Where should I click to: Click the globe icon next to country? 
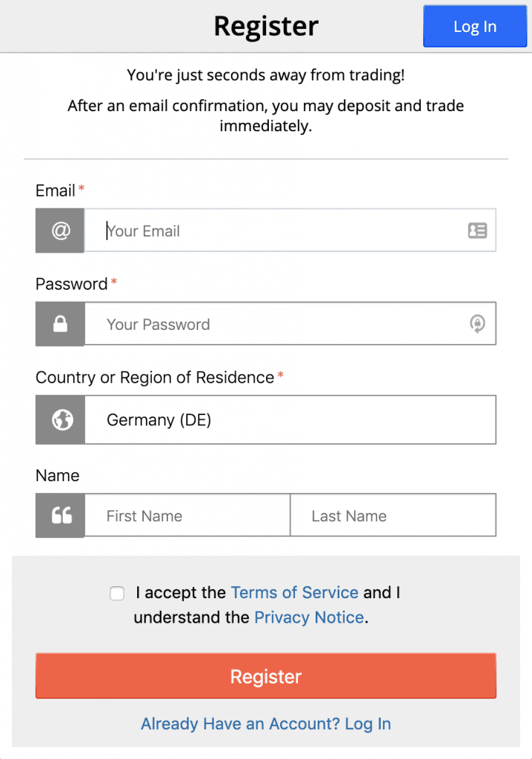pyautogui.click(x=61, y=420)
